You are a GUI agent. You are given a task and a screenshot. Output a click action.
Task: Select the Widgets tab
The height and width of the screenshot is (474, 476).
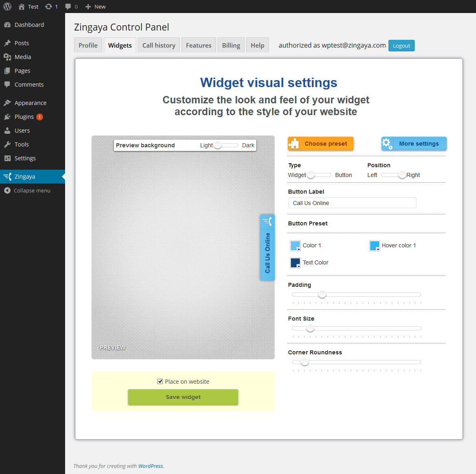pos(120,45)
